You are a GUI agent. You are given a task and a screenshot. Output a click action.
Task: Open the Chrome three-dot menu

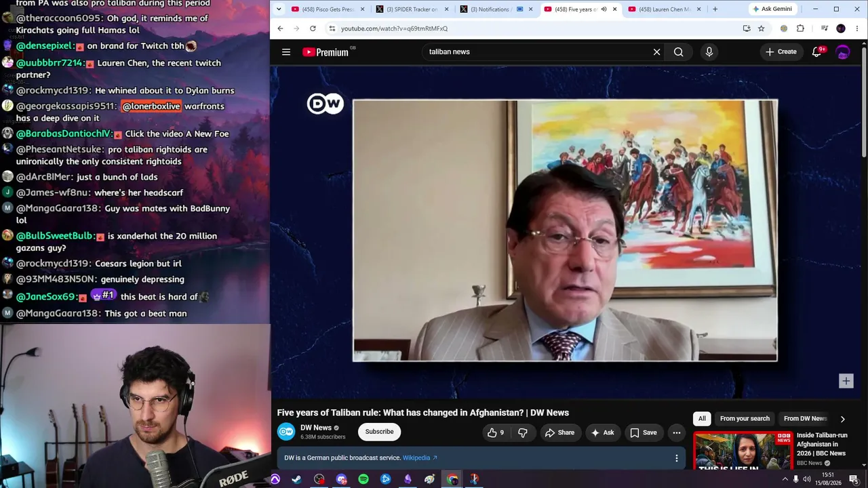tap(857, 28)
